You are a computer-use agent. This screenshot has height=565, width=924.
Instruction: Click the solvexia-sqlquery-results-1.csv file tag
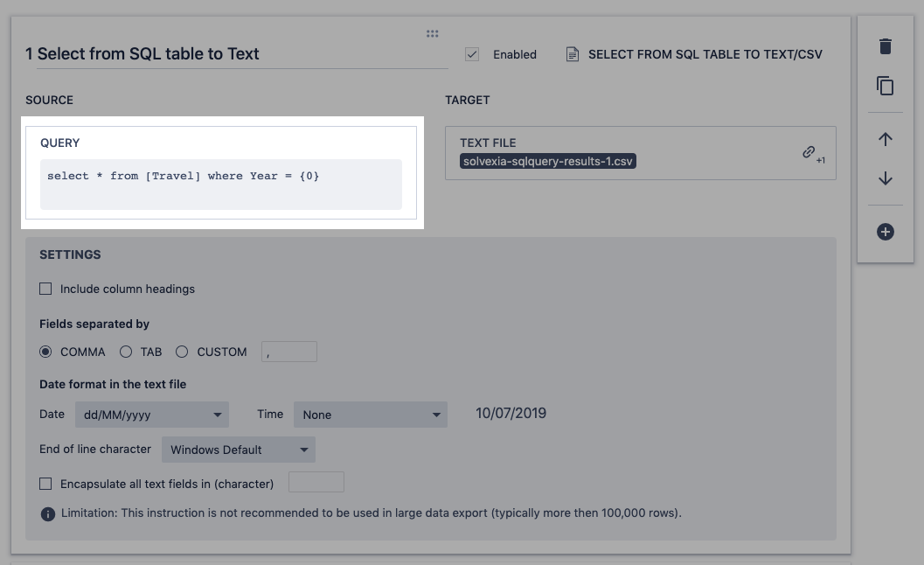[x=548, y=161]
